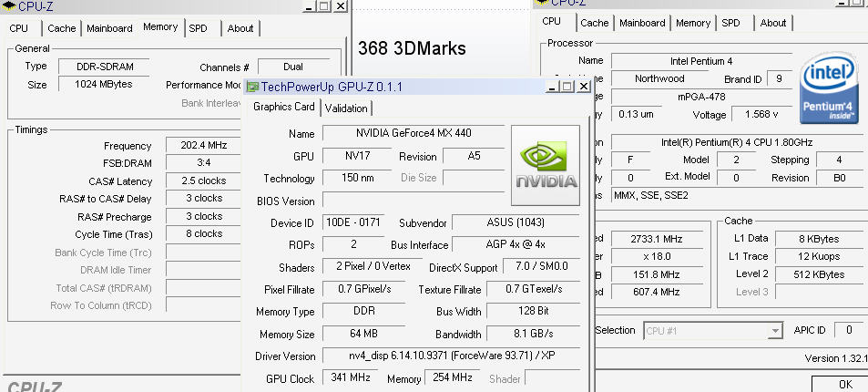The image size is (868, 392).
Task: Click the Device ID field 10DE - 0171
Action: point(353,222)
